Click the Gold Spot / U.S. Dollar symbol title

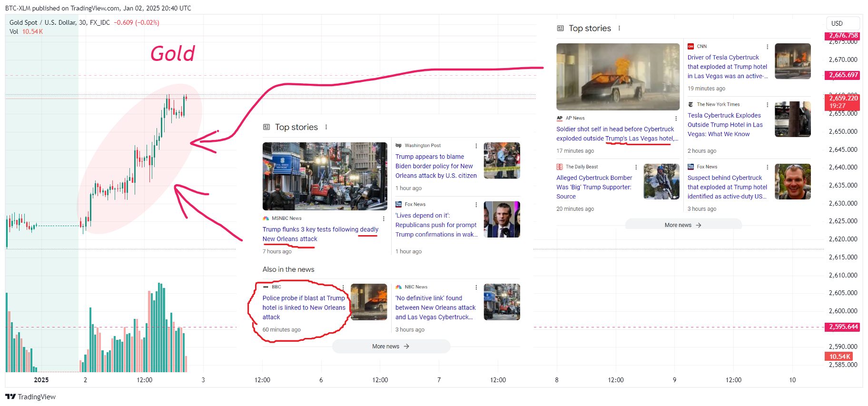click(x=59, y=22)
